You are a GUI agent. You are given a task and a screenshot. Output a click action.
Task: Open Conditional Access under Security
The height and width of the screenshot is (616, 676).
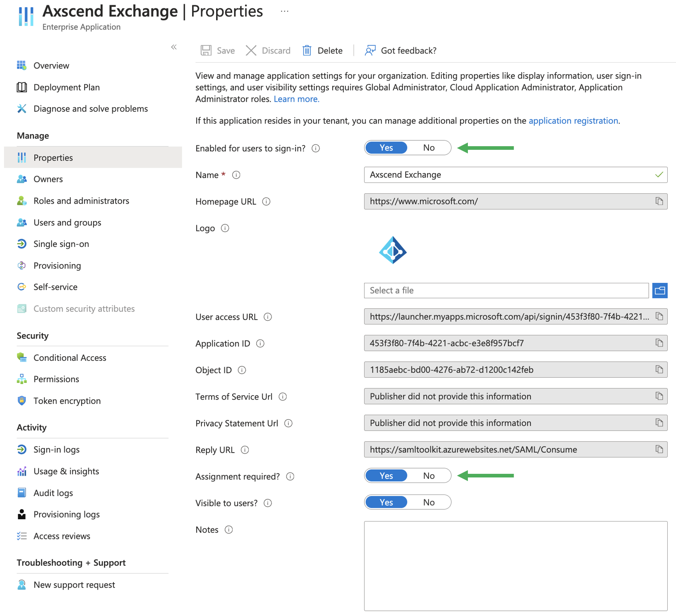[x=69, y=357]
